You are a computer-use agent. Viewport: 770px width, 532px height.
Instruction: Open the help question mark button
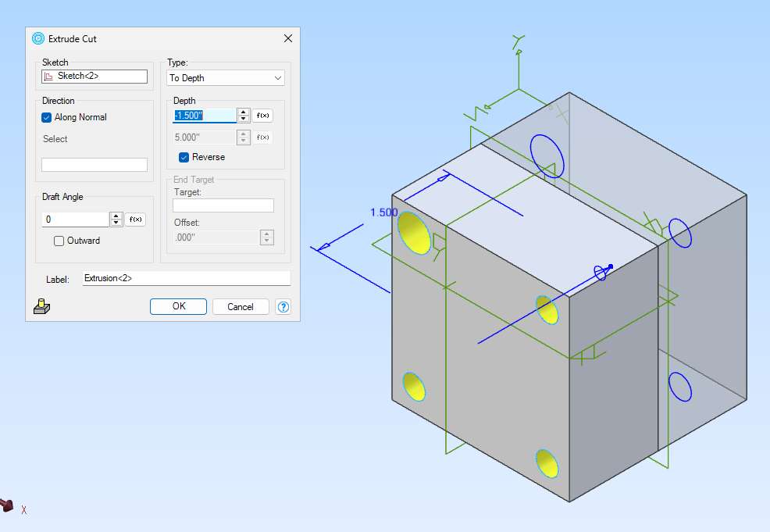pos(283,306)
